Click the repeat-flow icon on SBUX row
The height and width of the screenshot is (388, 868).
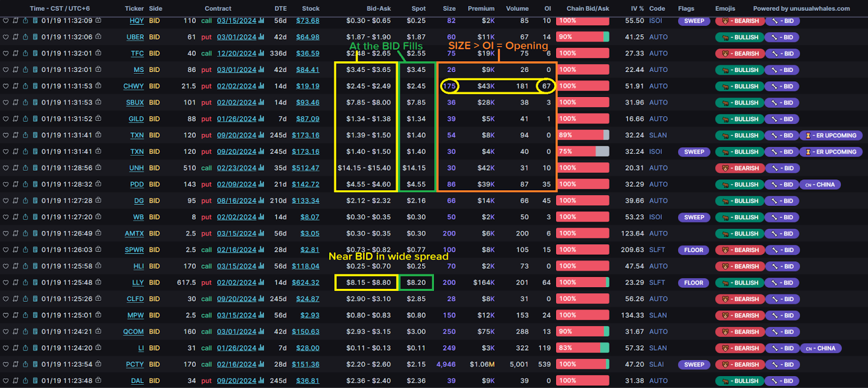(x=15, y=102)
